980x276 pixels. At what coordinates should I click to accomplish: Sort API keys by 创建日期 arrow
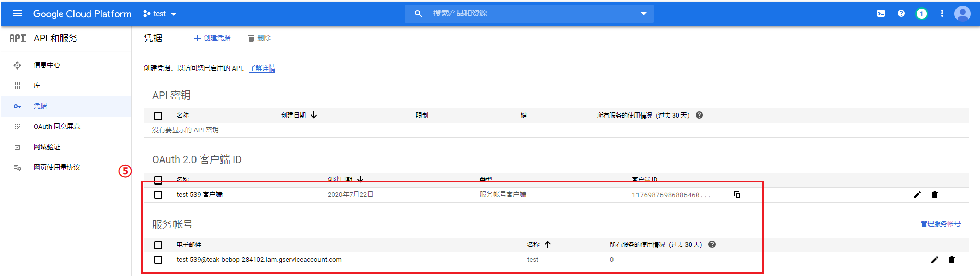tap(314, 115)
